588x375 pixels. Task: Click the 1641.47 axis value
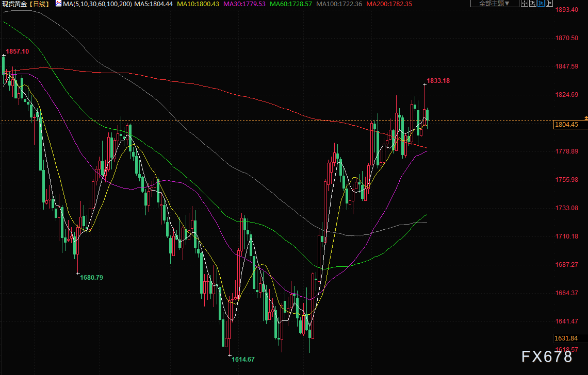(567, 321)
